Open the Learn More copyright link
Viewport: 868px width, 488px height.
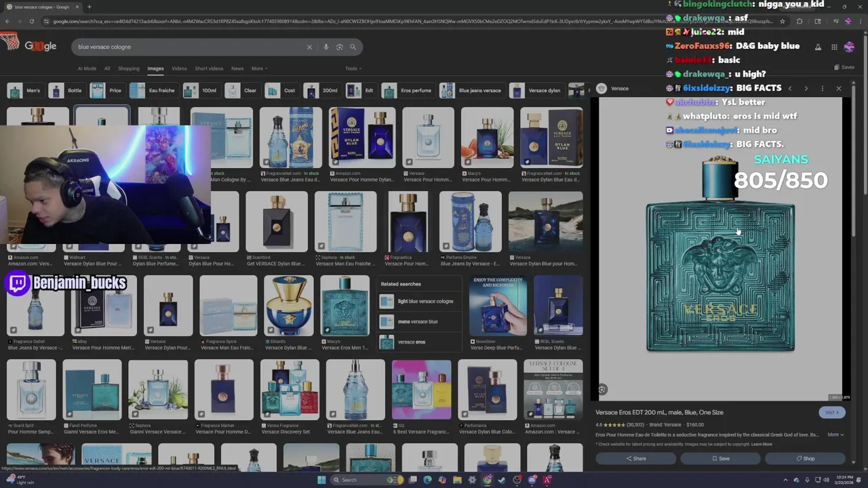click(762, 445)
